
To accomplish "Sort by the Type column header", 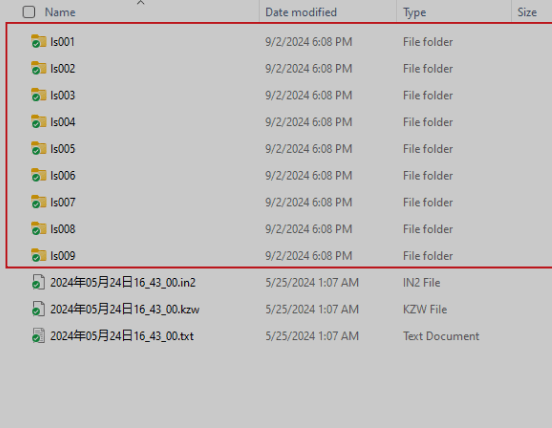I will point(415,12).
